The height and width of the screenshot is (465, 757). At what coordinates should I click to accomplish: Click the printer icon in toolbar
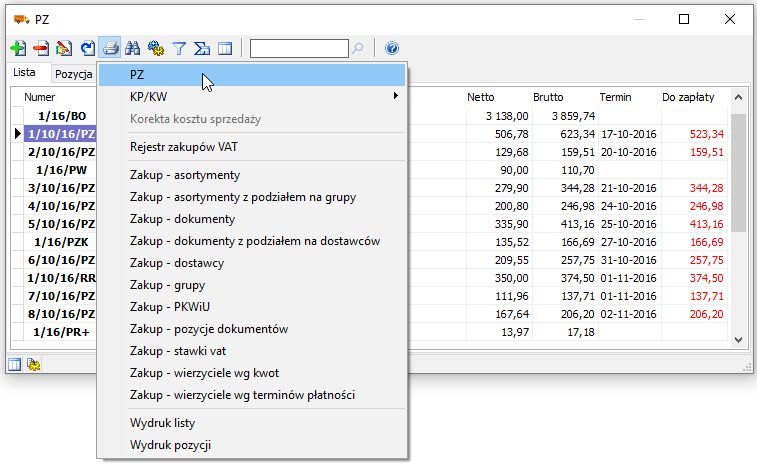click(110, 48)
